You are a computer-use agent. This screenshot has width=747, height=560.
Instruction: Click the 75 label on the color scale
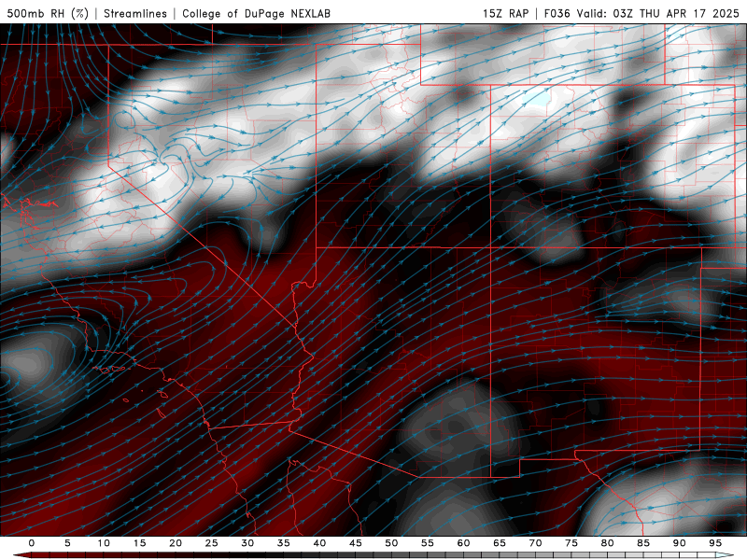[x=571, y=543]
